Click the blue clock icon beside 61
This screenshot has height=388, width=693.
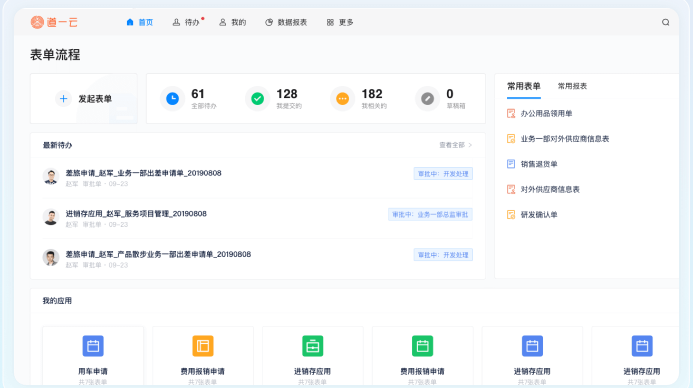[x=172, y=99]
